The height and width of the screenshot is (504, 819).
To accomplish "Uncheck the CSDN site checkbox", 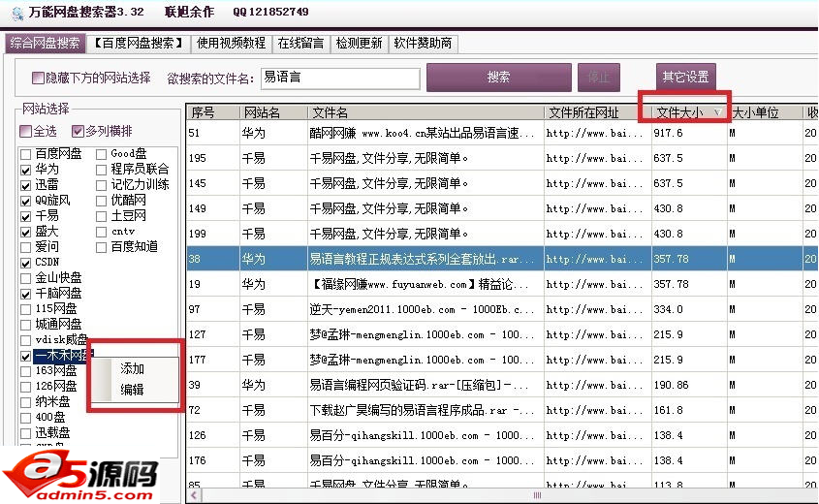I will (25, 263).
